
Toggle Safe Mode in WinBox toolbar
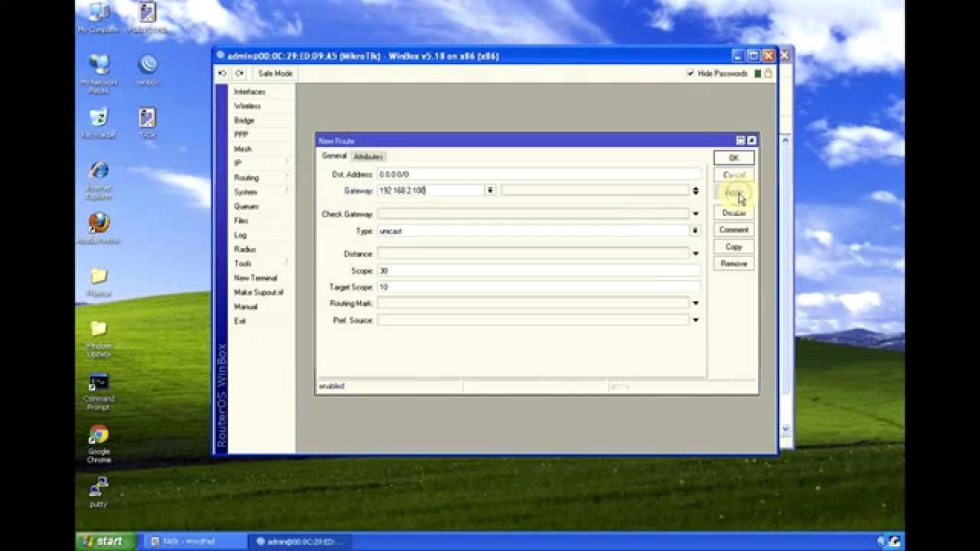275,73
